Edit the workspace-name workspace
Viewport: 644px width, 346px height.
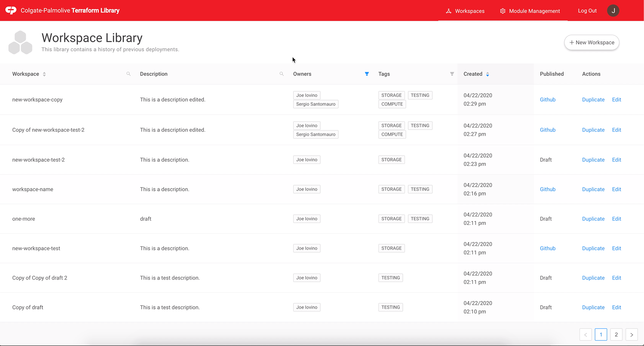coord(616,189)
